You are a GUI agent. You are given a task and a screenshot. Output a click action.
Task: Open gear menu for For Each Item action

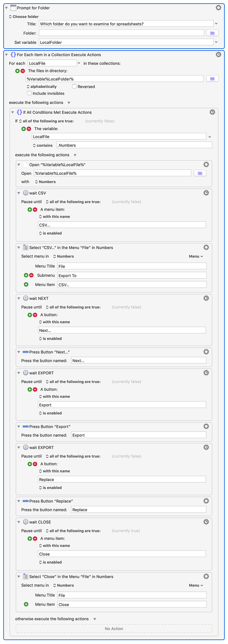[218, 55]
